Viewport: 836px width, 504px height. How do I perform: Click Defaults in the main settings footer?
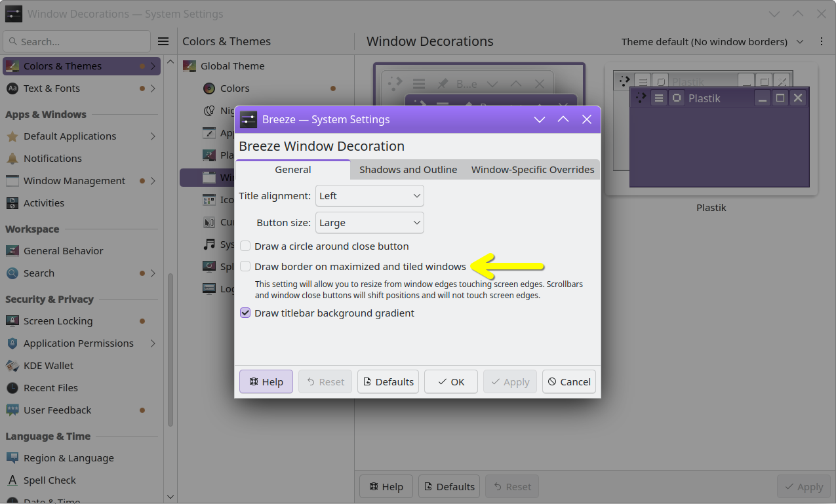coord(449,487)
